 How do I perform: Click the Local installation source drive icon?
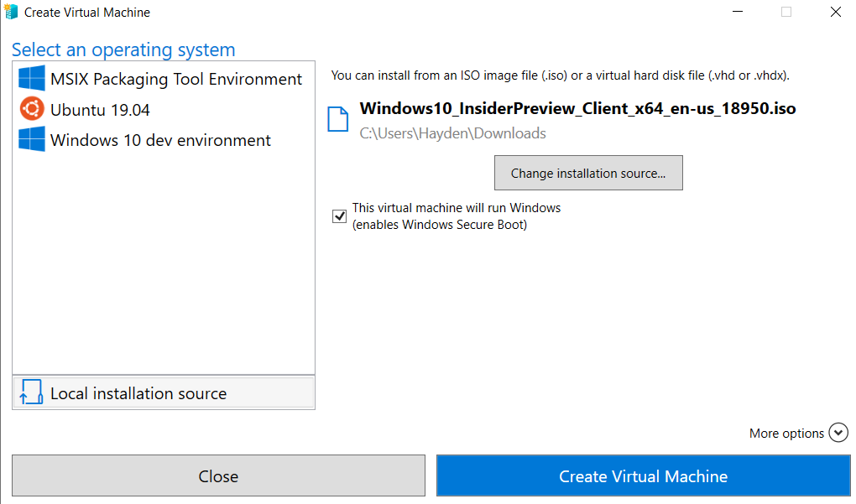tap(31, 392)
